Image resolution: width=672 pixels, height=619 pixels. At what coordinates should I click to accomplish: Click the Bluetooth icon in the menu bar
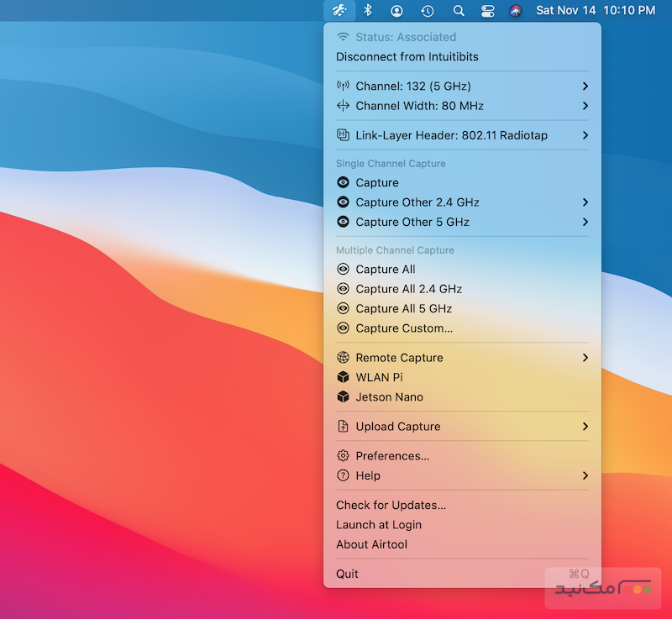pyautogui.click(x=367, y=11)
